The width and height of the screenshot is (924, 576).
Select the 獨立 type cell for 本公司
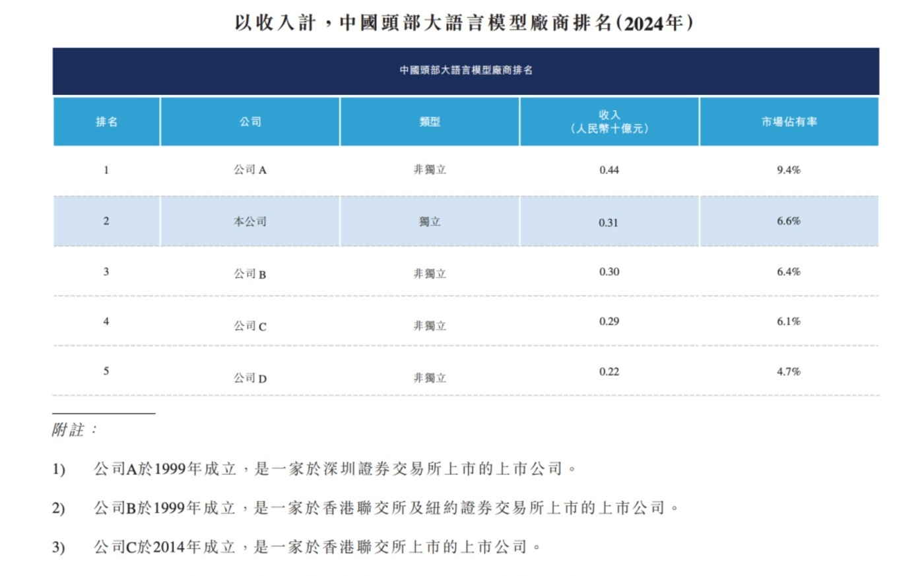click(429, 222)
